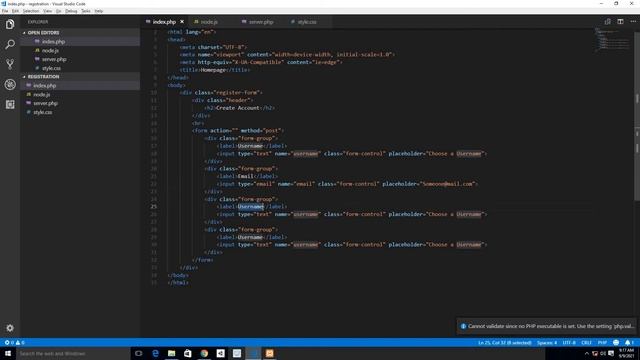Open File Explorer from the taskbar

tap(171, 353)
